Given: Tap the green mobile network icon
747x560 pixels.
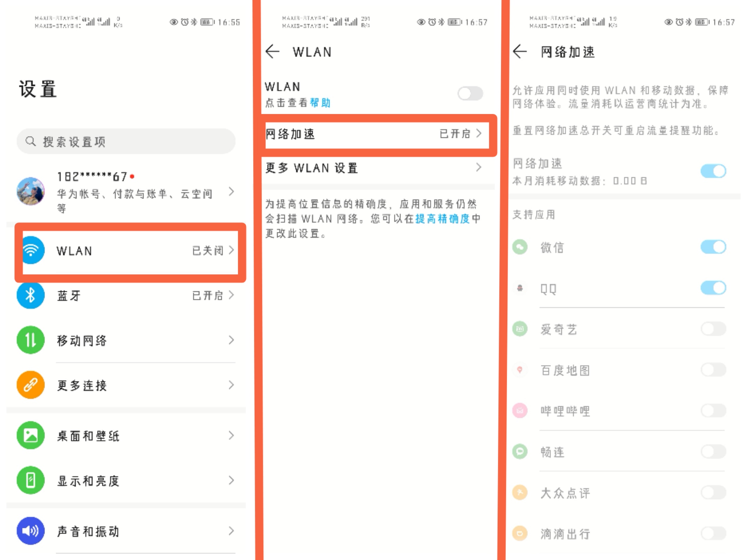Looking at the screenshot, I should click(30, 340).
